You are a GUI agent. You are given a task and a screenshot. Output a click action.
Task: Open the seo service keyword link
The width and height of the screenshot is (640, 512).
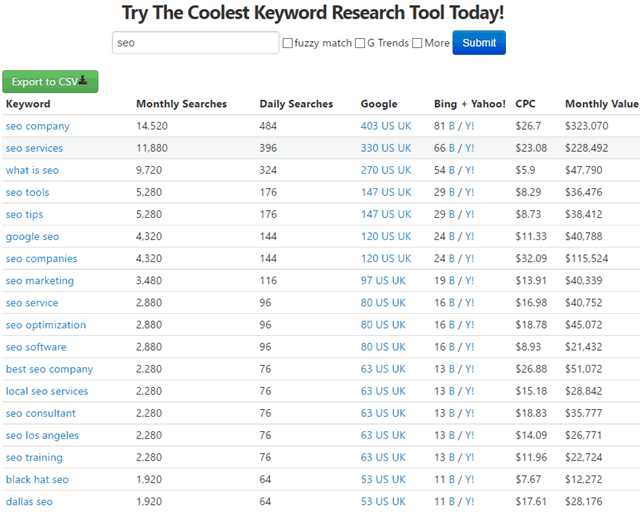(x=32, y=303)
